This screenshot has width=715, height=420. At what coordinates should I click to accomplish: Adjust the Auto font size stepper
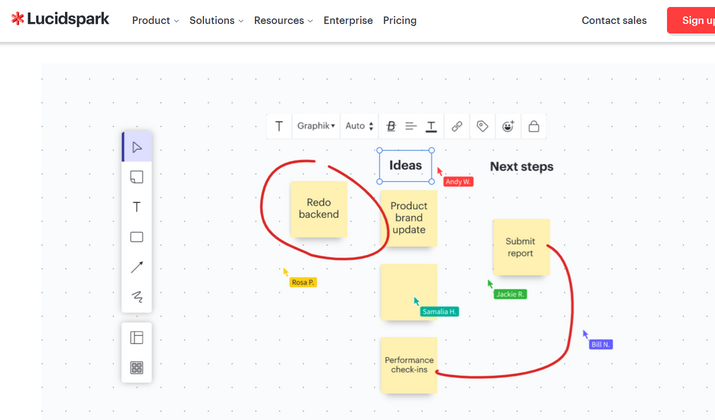359,126
